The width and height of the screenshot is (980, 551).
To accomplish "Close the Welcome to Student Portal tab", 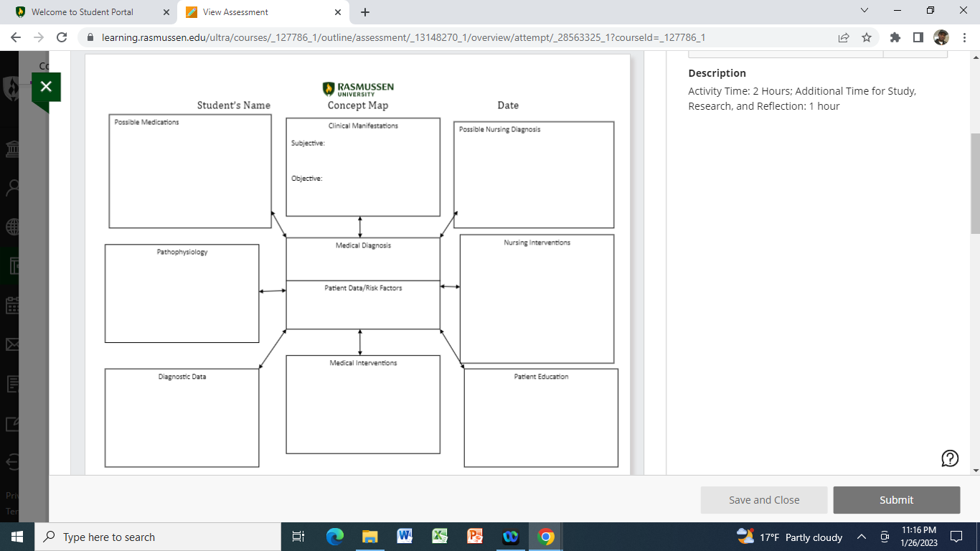I will pyautogui.click(x=166, y=12).
